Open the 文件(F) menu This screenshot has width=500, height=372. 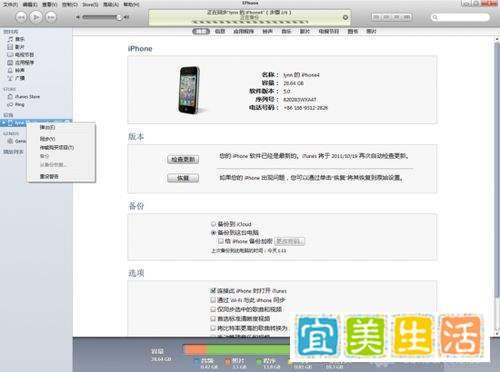pos(10,4)
